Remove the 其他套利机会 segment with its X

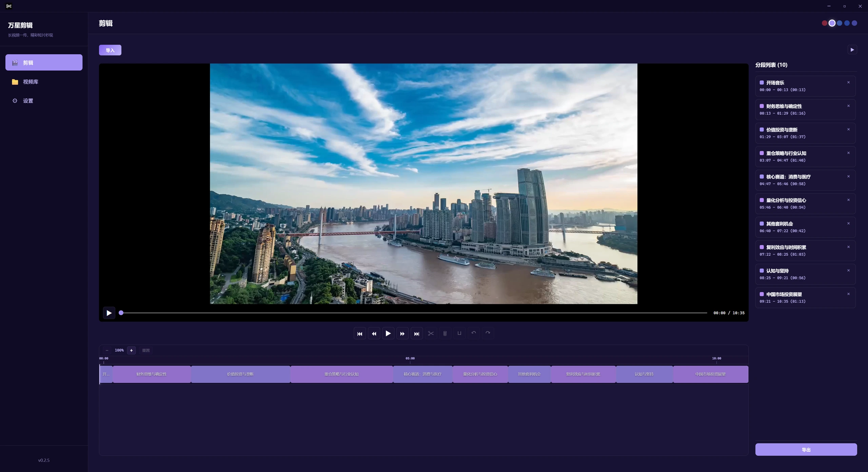[849, 223]
